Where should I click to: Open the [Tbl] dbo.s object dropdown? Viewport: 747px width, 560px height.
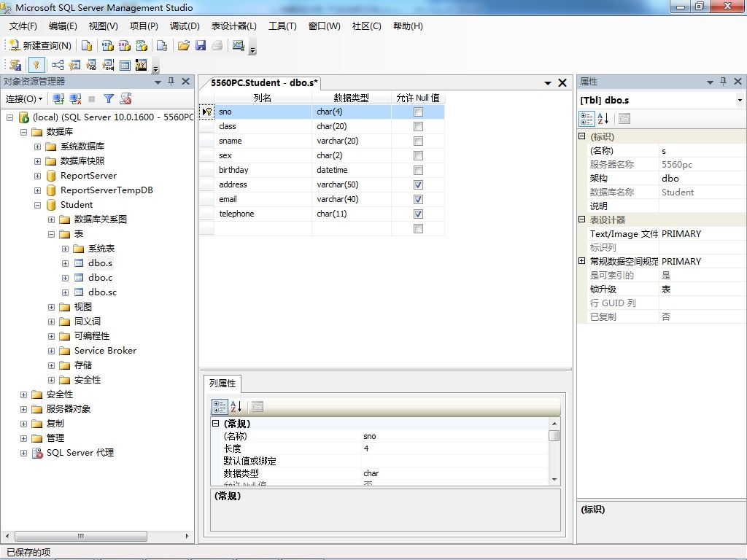[740, 101]
